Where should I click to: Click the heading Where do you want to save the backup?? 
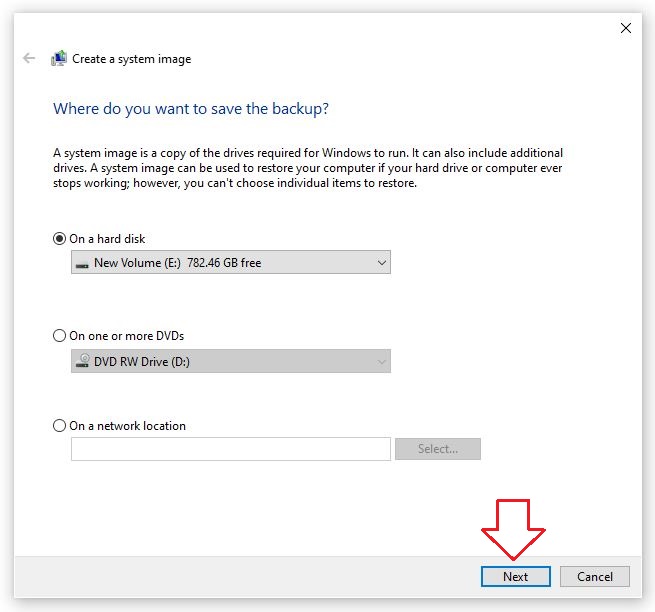(x=191, y=109)
